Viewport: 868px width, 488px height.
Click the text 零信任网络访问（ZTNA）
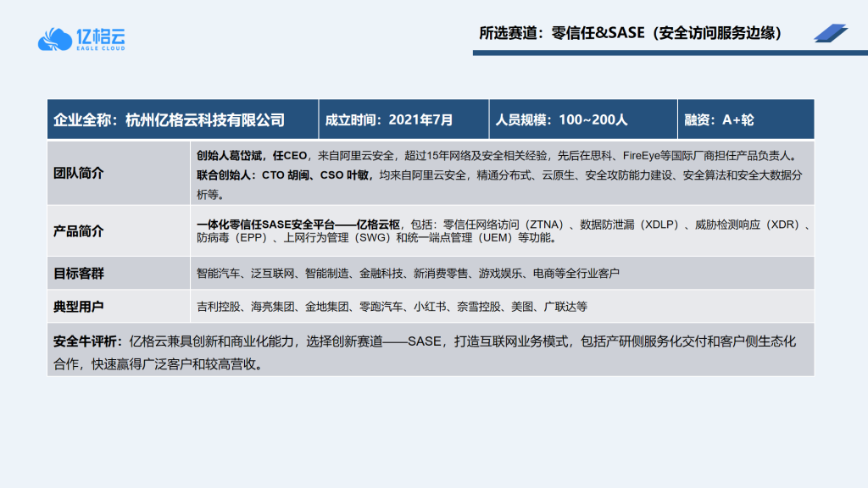[x=505, y=225]
